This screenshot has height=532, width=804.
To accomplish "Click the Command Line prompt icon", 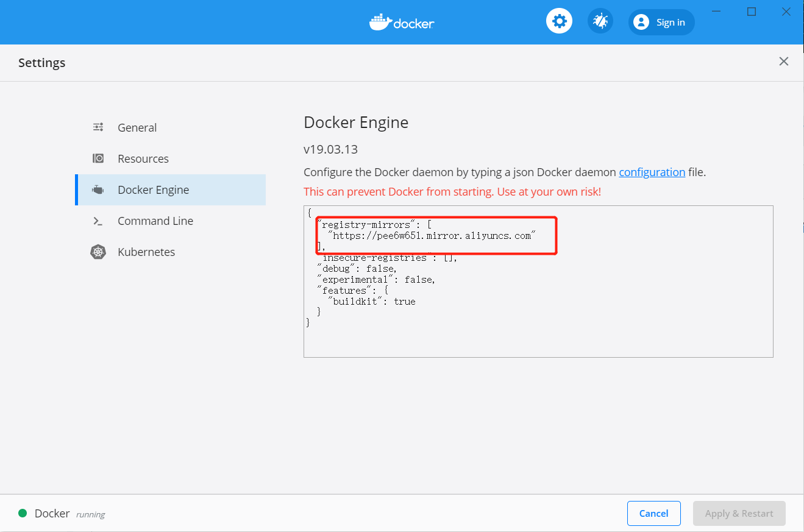I will [x=98, y=221].
